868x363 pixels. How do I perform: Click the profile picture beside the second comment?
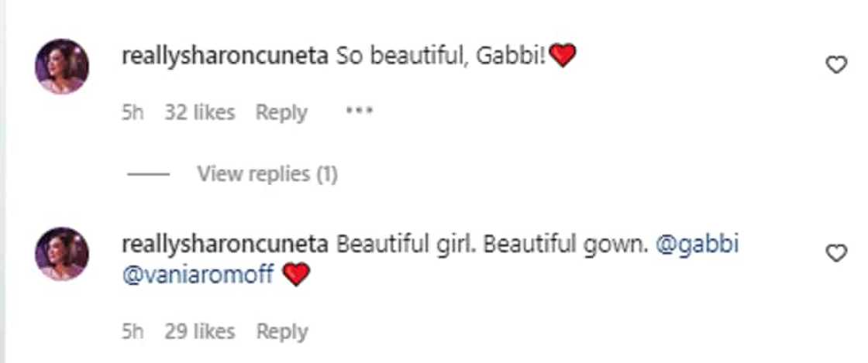(62, 254)
